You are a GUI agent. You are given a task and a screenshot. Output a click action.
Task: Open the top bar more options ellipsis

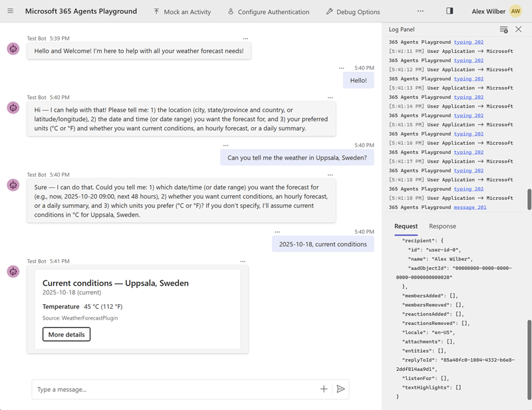tap(420, 11)
